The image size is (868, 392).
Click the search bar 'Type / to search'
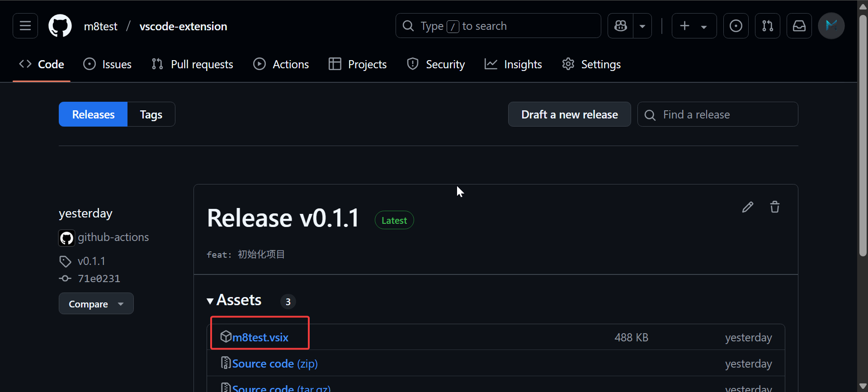pyautogui.click(x=498, y=26)
